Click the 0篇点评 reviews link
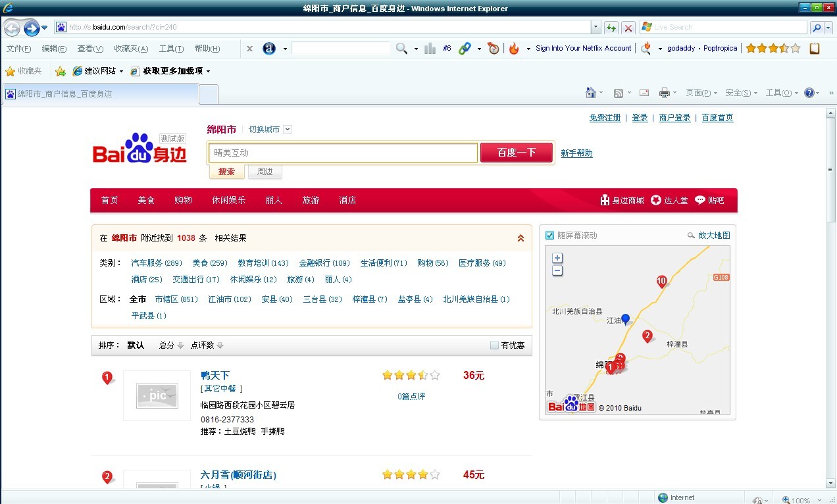The width and height of the screenshot is (837, 504). [411, 397]
